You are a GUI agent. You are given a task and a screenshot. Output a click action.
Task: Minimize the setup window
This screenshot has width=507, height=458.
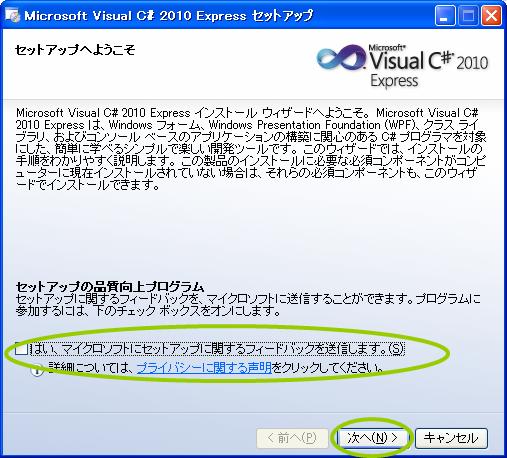pyautogui.click(x=444, y=16)
